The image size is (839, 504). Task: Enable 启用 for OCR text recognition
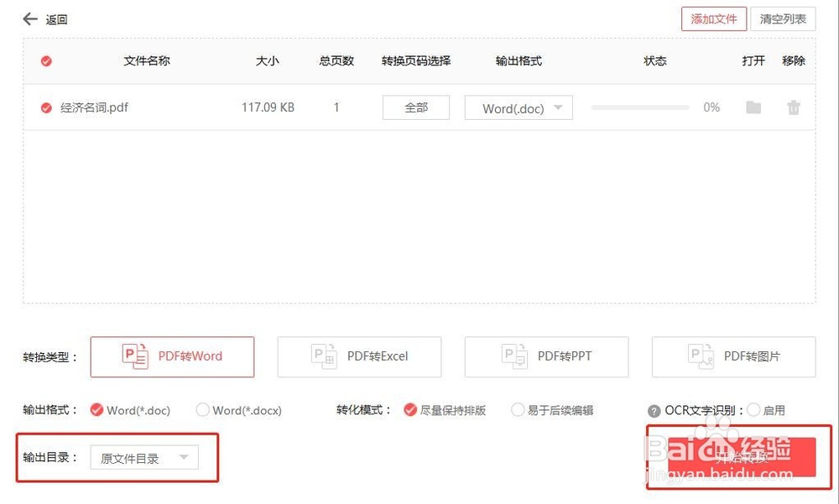click(753, 410)
